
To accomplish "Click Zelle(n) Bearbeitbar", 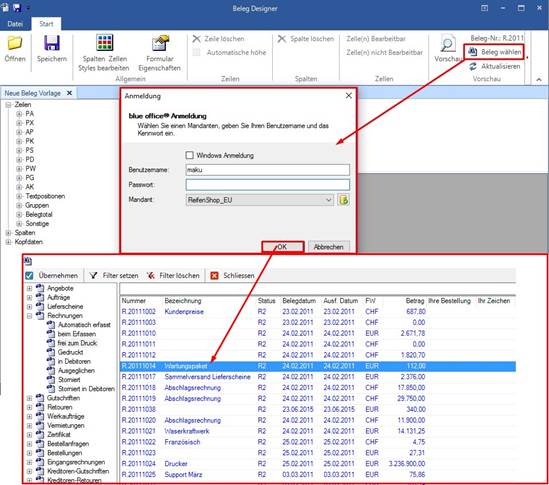I will click(376, 39).
